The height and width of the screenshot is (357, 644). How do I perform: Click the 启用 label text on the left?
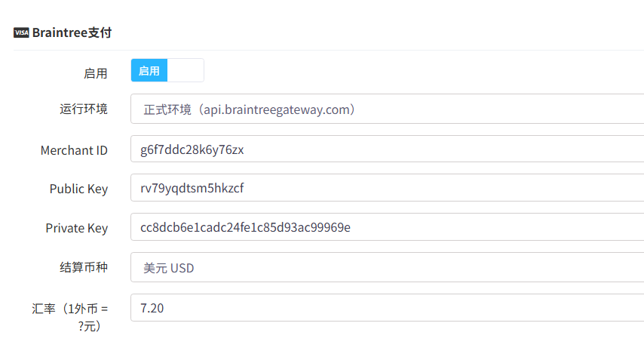pyautogui.click(x=96, y=74)
